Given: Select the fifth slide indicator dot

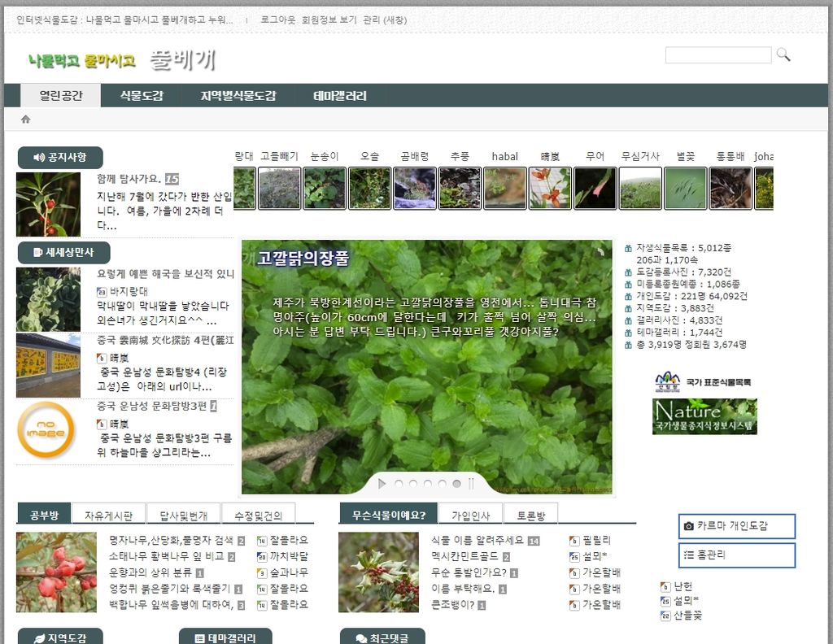Looking at the screenshot, I should 456,484.
